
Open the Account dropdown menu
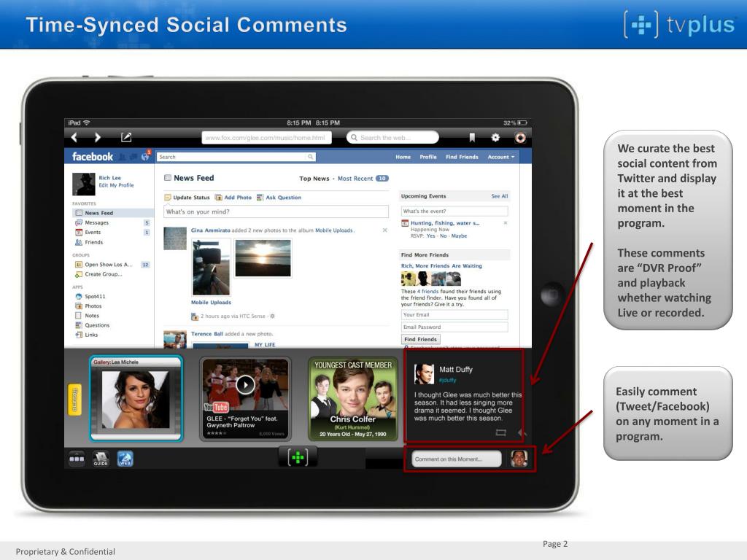(500, 157)
